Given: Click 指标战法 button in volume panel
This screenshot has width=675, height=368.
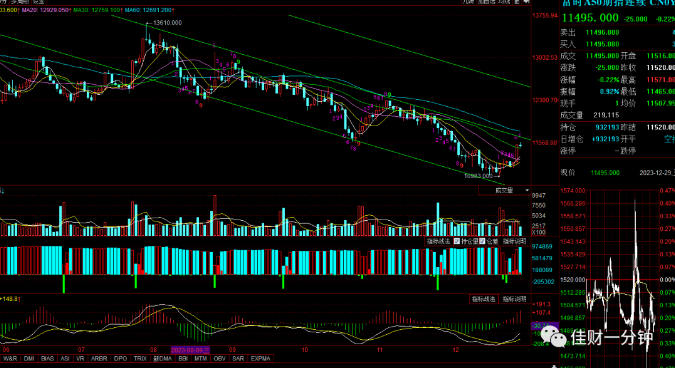Looking at the screenshot, I should click(x=438, y=241).
